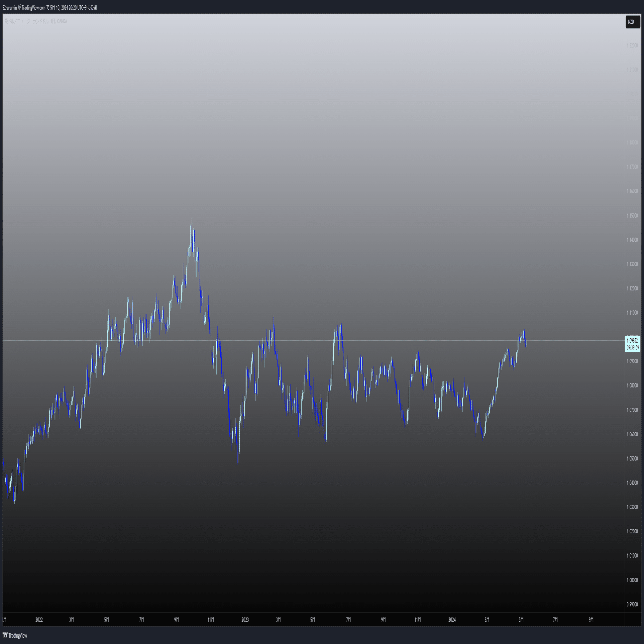Click the TradingView logo at the bottom left
The width and height of the screenshot is (644, 644).
point(15,635)
